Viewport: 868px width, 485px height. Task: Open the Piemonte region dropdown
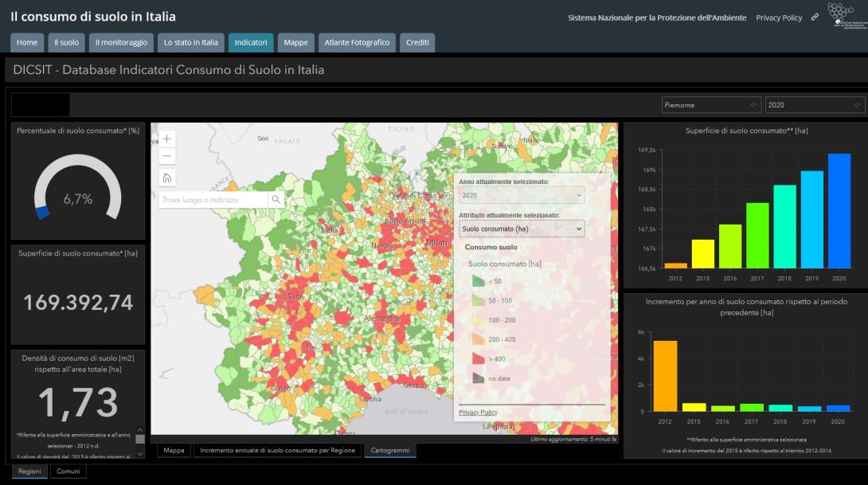pos(710,105)
